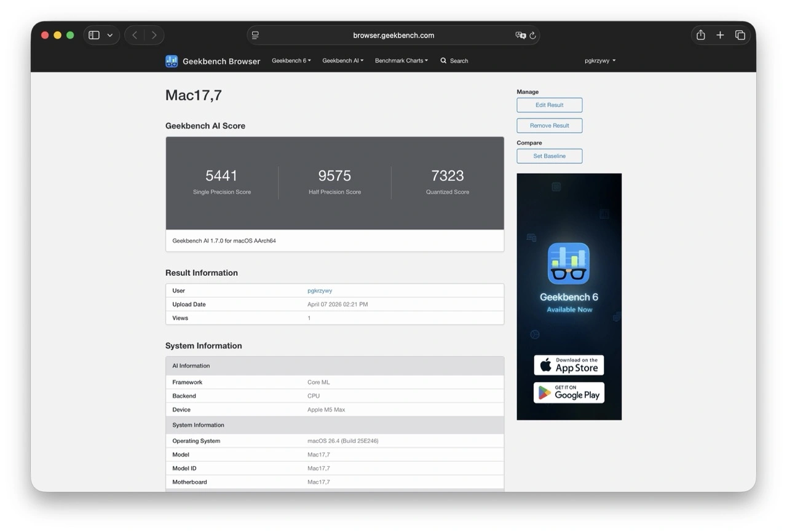Open the sidebar options chevron dropdown
The image size is (787, 532).
pyautogui.click(x=110, y=35)
